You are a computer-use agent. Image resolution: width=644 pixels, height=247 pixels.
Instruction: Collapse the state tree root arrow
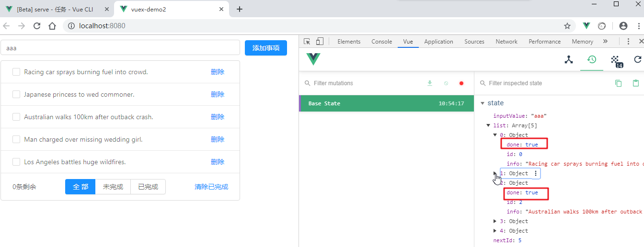483,103
